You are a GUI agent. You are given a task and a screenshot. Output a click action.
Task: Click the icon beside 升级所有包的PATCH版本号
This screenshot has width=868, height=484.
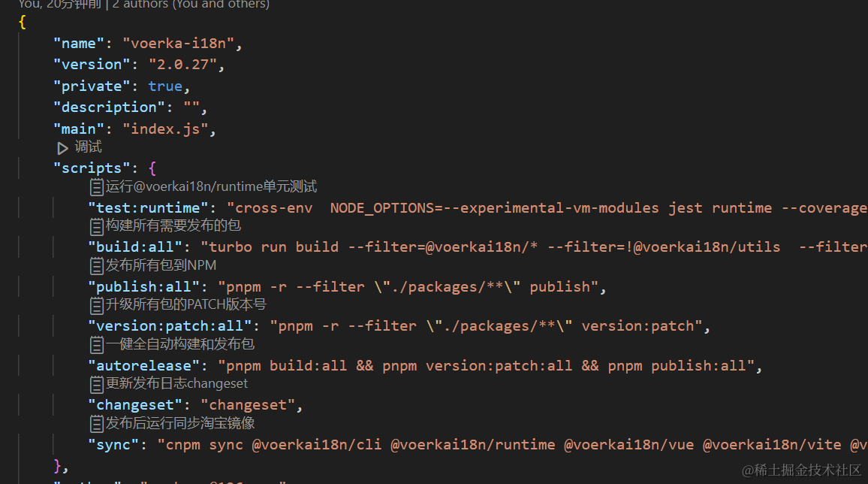point(97,305)
